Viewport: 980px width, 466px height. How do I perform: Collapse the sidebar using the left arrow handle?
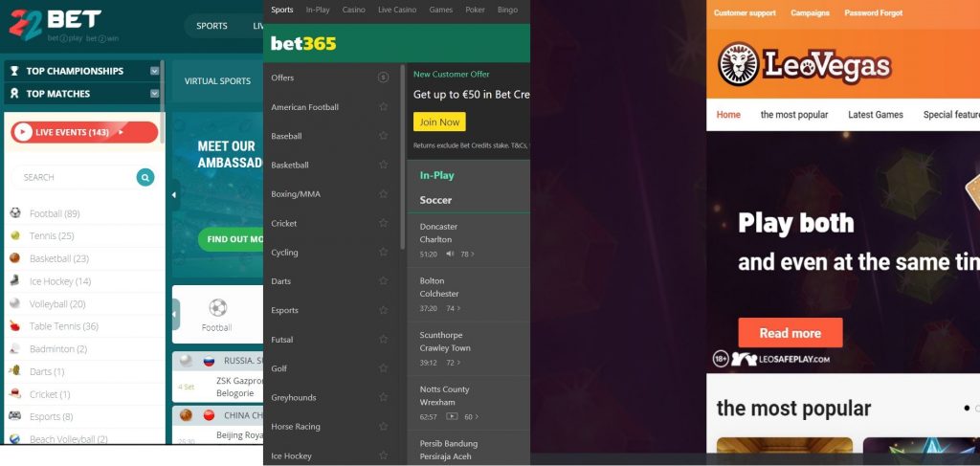pyautogui.click(x=174, y=195)
